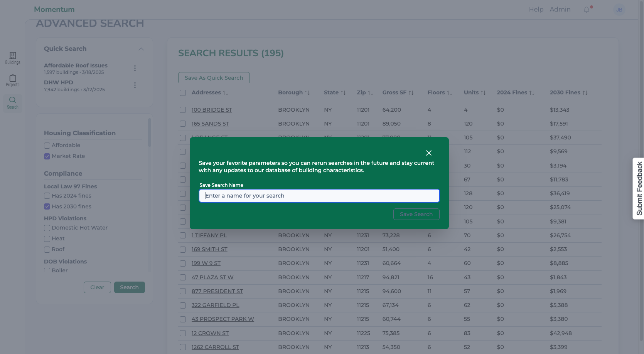Select the 100 BRIDGE ST row checkbox

183,110
